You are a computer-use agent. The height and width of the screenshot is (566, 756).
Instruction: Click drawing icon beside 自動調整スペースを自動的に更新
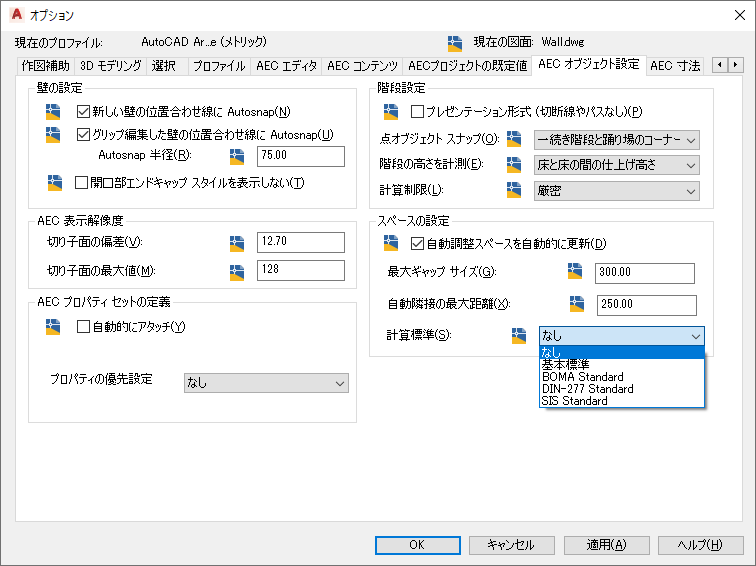click(x=391, y=243)
